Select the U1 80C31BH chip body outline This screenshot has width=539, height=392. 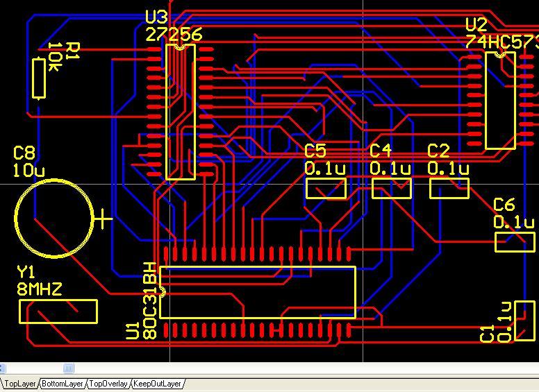coord(258,293)
